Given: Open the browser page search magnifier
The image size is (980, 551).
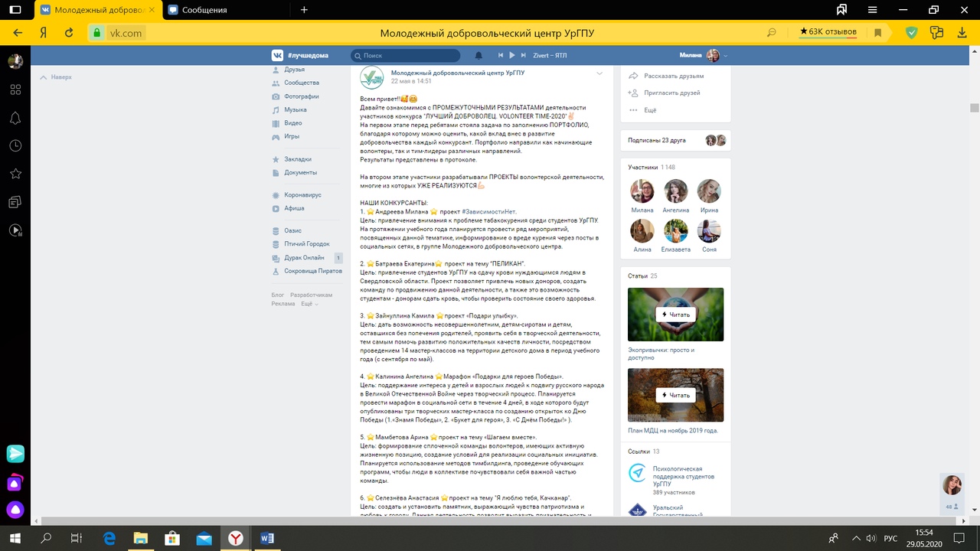Looking at the screenshot, I should [772, 33].
